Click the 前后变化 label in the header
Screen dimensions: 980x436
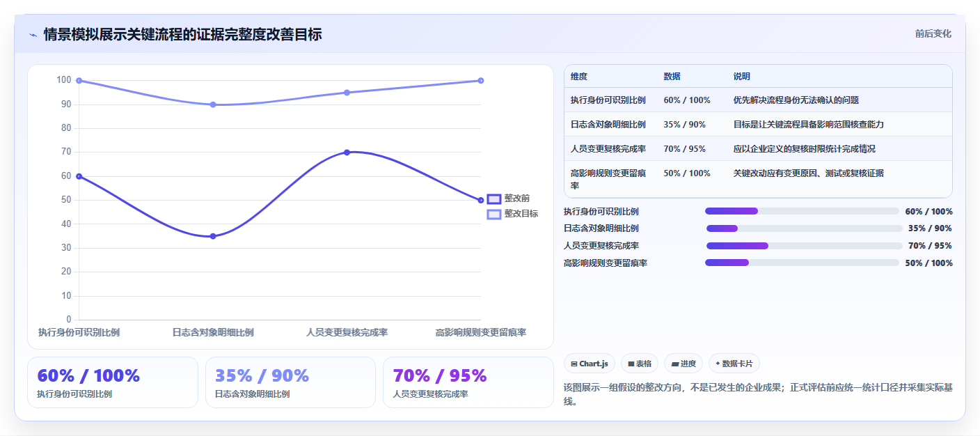tap(933, 34)
